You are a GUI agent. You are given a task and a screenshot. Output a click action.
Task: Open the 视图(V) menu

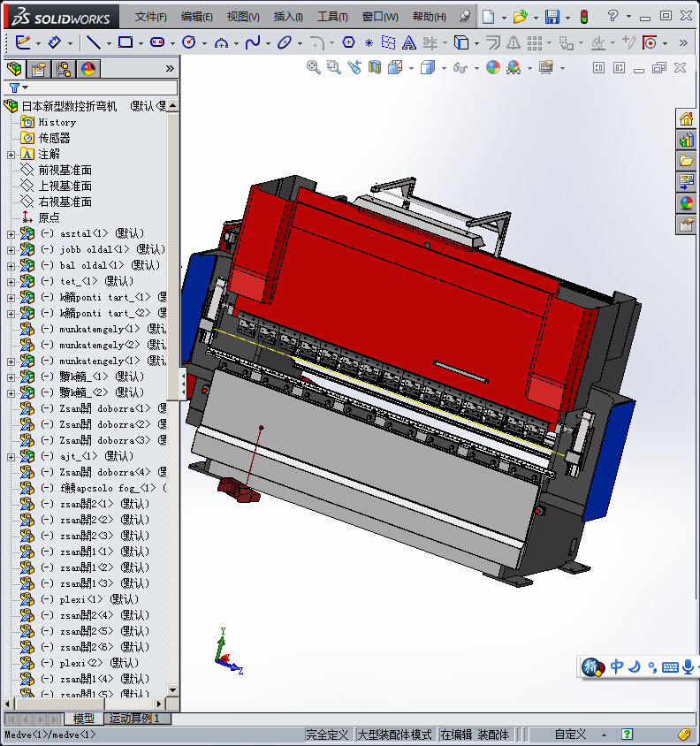pyautogui.click(x=243, y=17)
